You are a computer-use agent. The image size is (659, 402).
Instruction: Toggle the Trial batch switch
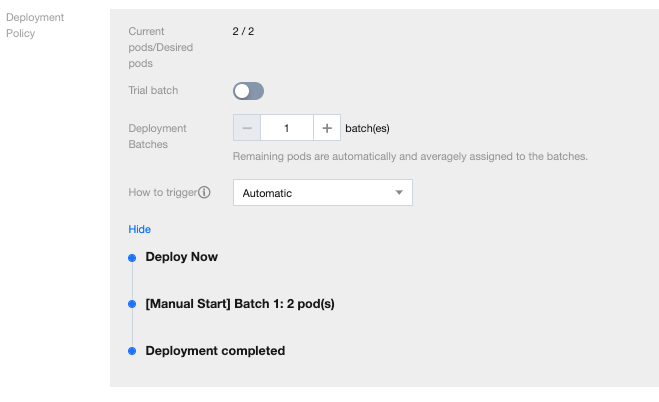(x=248, y=92)
